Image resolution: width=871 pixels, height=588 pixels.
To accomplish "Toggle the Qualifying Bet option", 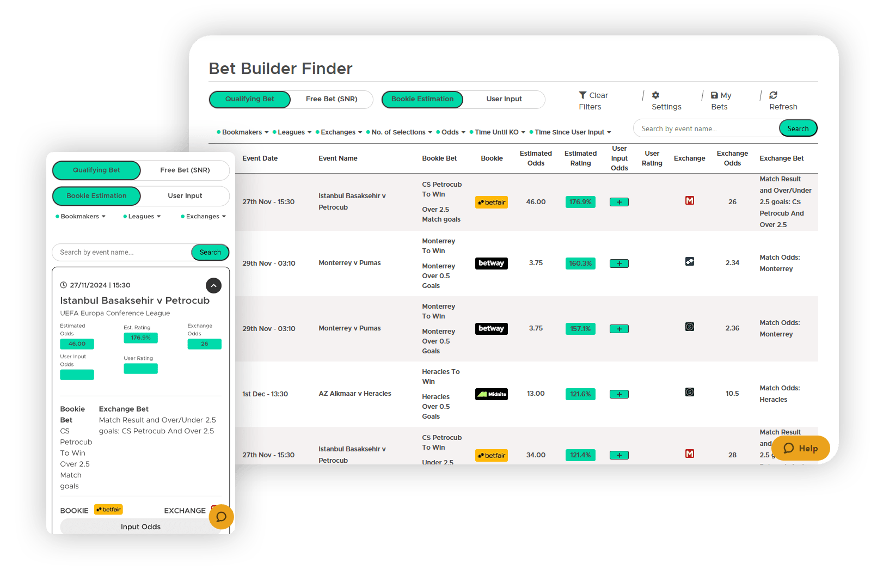I will point(249,99).
